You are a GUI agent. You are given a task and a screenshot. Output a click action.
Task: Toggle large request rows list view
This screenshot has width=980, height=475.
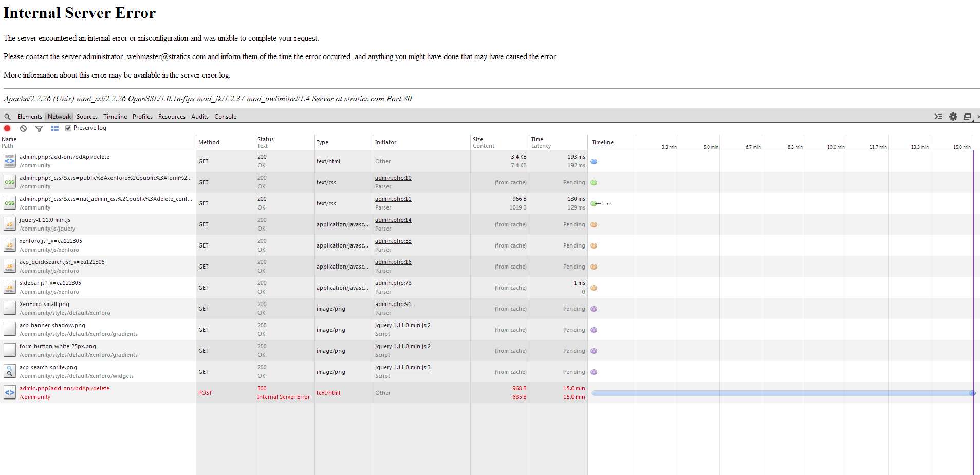55,128
